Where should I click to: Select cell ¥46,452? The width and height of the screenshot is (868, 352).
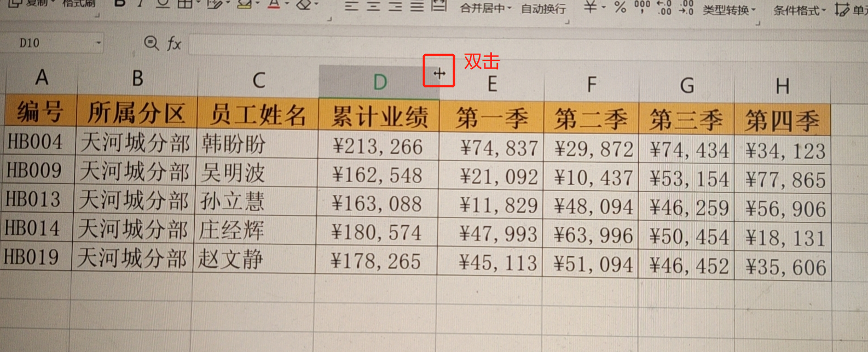click(686, 266)
